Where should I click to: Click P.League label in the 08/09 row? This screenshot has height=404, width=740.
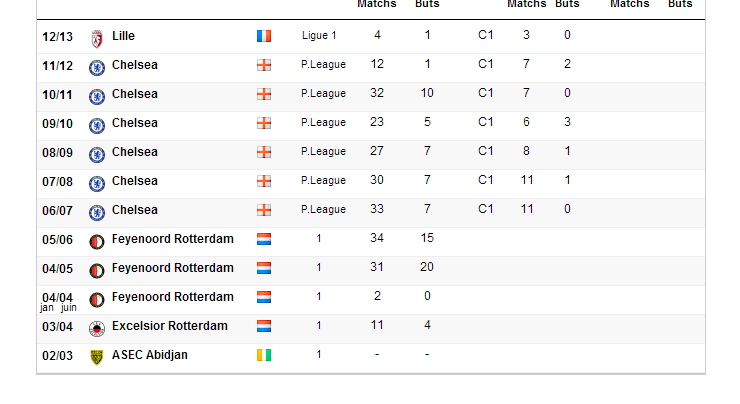[x=323, y=152]
